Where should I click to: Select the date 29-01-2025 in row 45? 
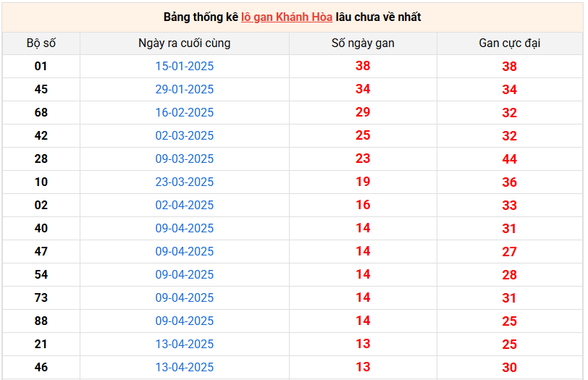point(185,89)
